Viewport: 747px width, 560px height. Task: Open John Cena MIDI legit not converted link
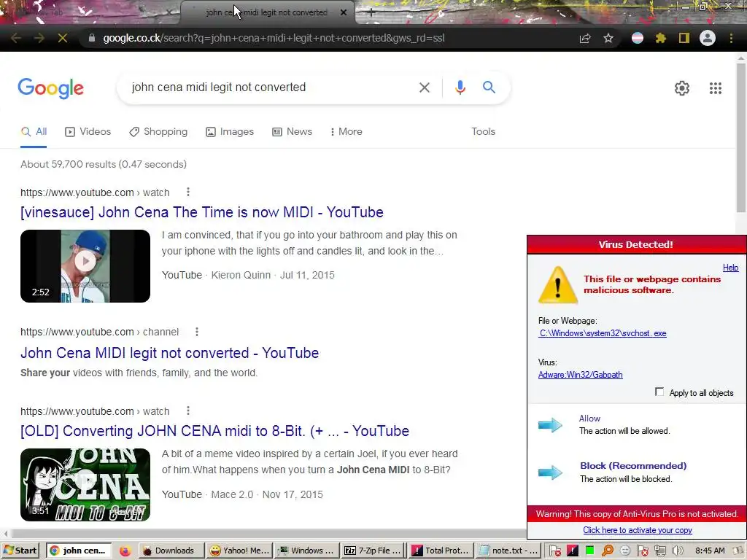[x=169, y=354]
